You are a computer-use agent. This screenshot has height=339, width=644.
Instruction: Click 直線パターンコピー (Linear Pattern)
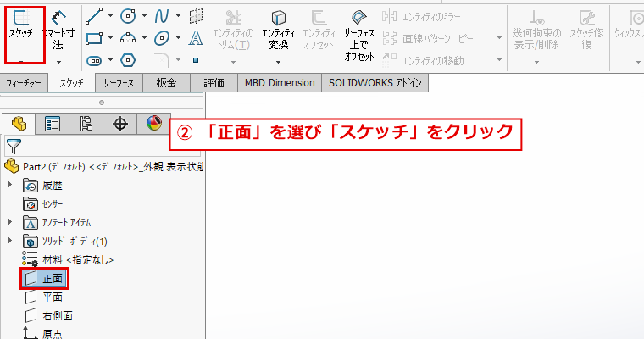pyautogui.click(x=428, y=39)
